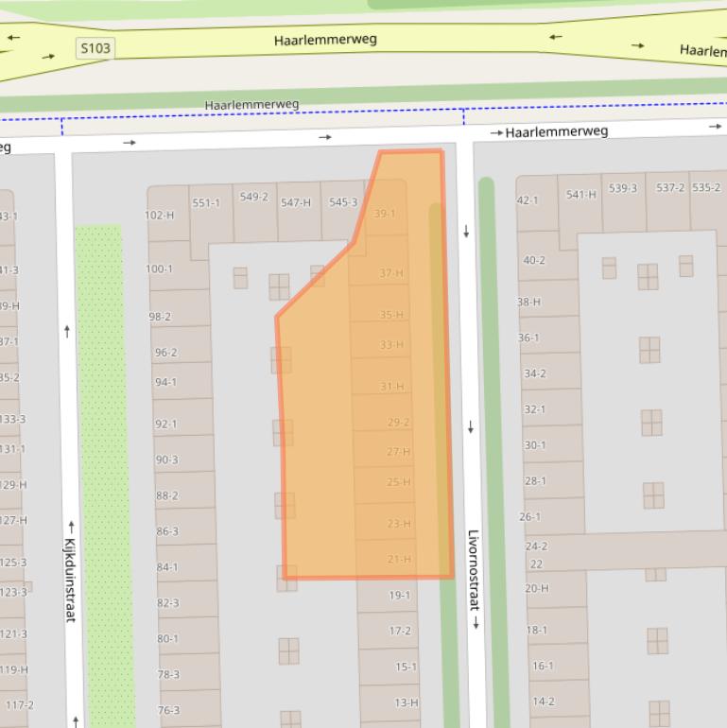Click the S103 route shield

tap(95, 47)
